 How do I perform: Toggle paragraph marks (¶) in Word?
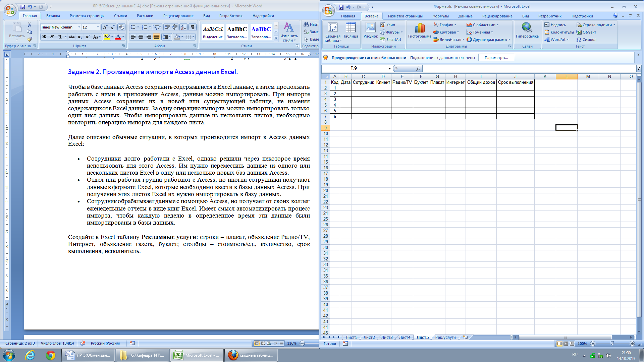pos(193,27)
